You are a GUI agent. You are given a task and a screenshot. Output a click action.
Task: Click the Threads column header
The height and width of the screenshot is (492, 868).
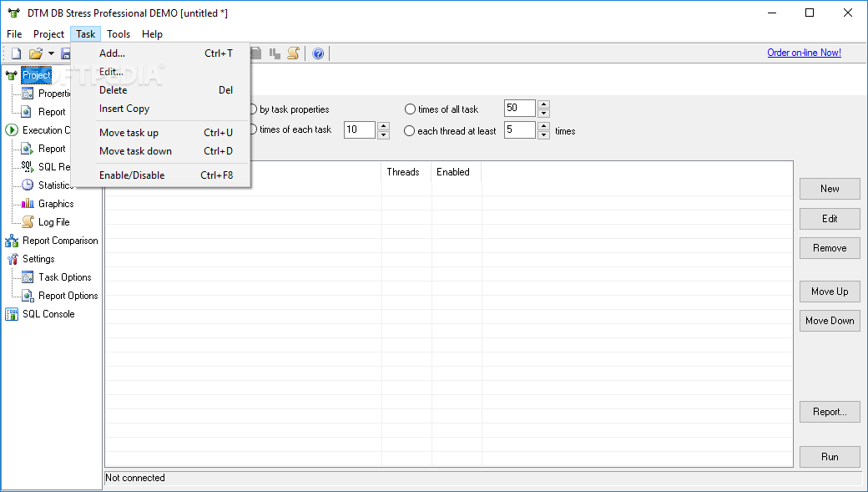click(406, 172)
